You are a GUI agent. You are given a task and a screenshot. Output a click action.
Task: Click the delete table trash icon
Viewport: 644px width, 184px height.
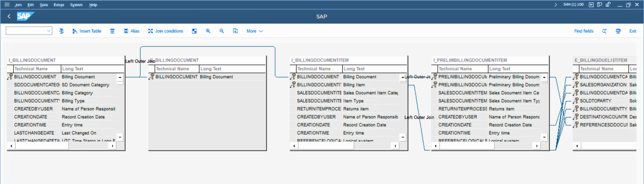tap(112, 31)
